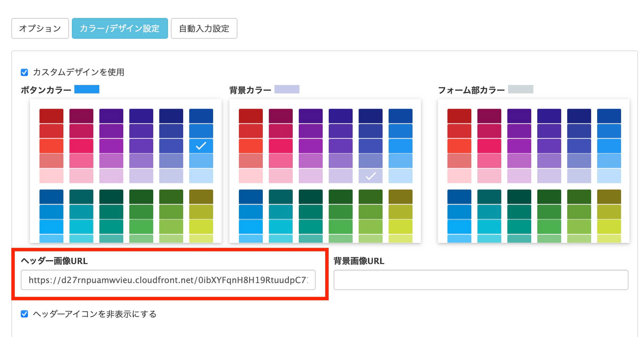Image resolution: width=644 pixels, height=337 pixels.
Task: Open the 自動入力設定 tab
Action: [204, 29]
